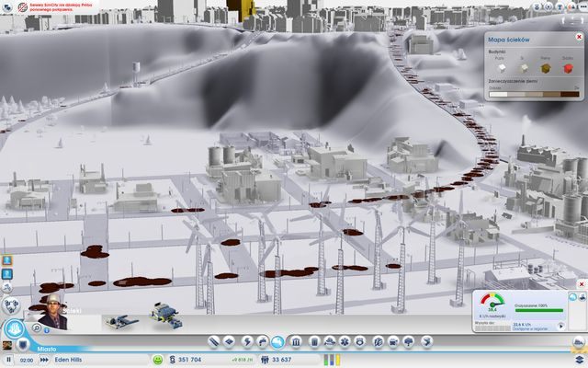588x368 pixels.
Task: Open the mass transit bus menu
Action: point(393,341)
